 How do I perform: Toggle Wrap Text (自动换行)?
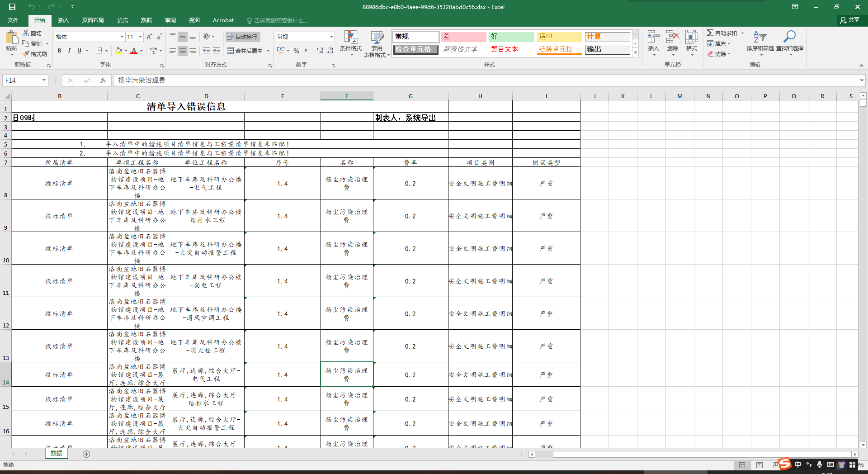pos(242,37)
